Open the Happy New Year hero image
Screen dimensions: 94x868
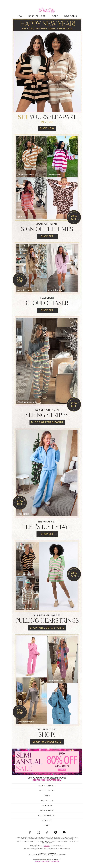47,66
